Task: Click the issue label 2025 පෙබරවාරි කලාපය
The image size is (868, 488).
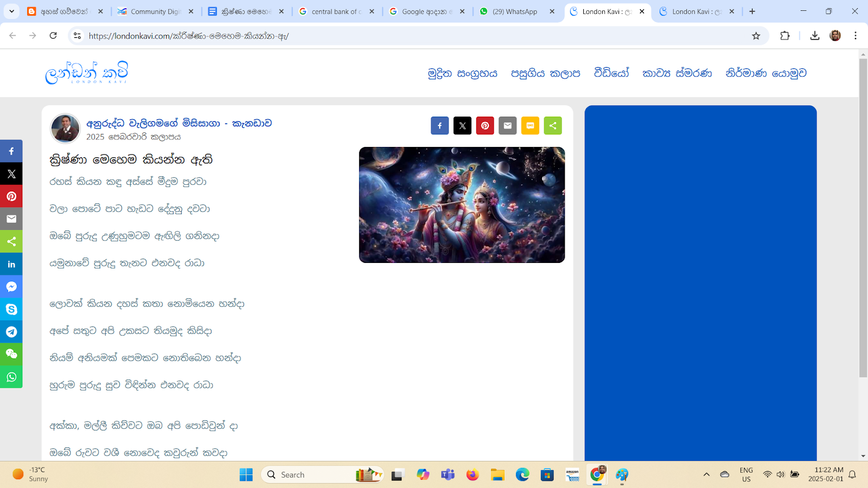Action: click(x=133, y=137)
